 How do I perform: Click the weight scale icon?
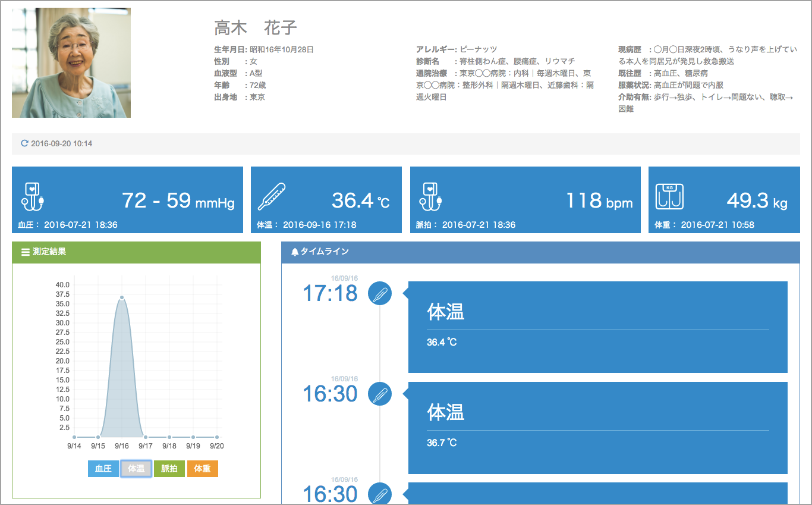[669, 197]
